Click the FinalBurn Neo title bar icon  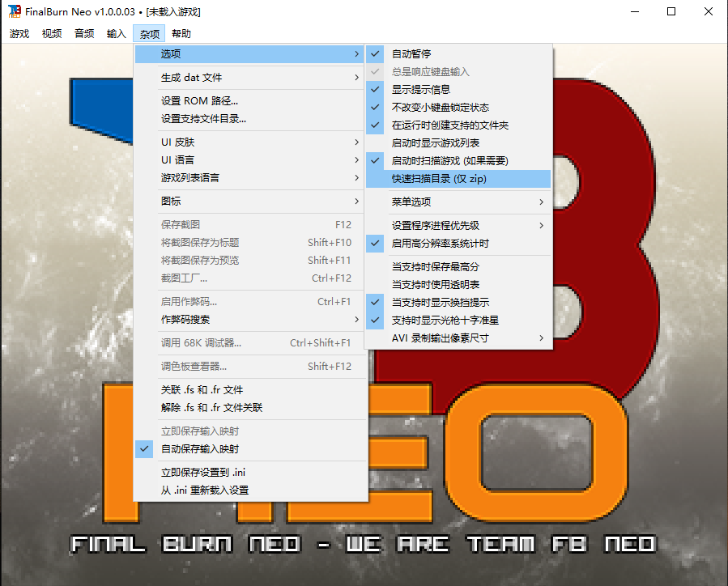(x=15, y=11)
